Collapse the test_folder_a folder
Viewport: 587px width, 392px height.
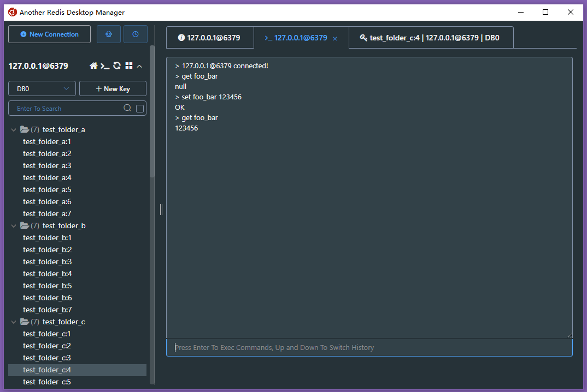pos(13,129)
